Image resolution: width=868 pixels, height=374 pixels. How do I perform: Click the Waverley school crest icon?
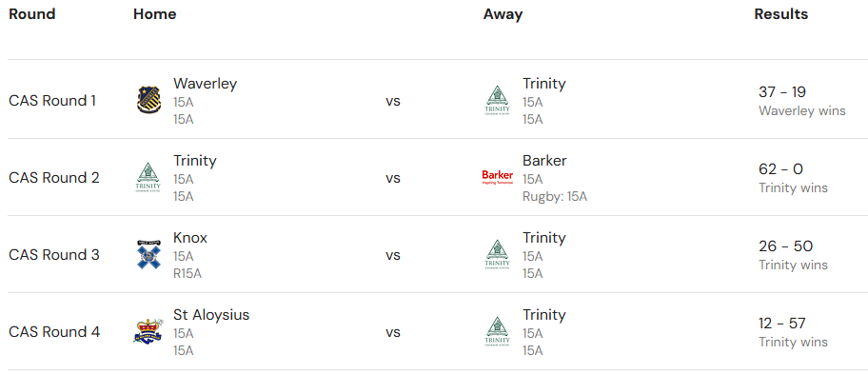tap(148, 100)
